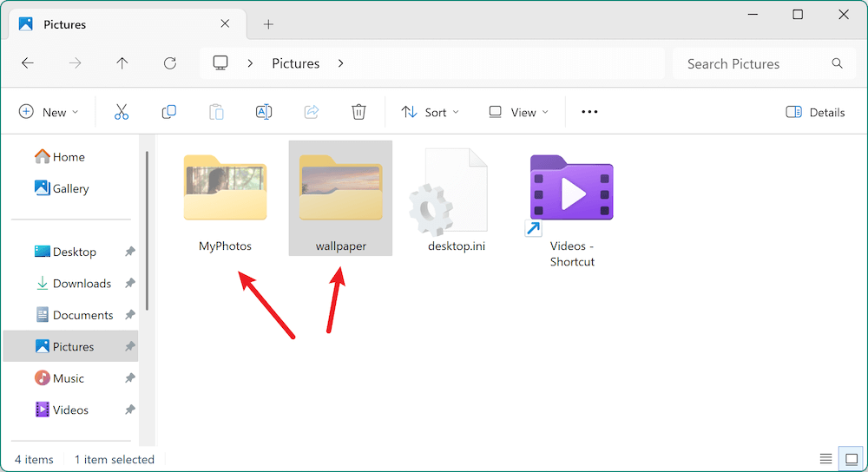Click the This PC monitor icon in address bar

[x=220, y=63]
